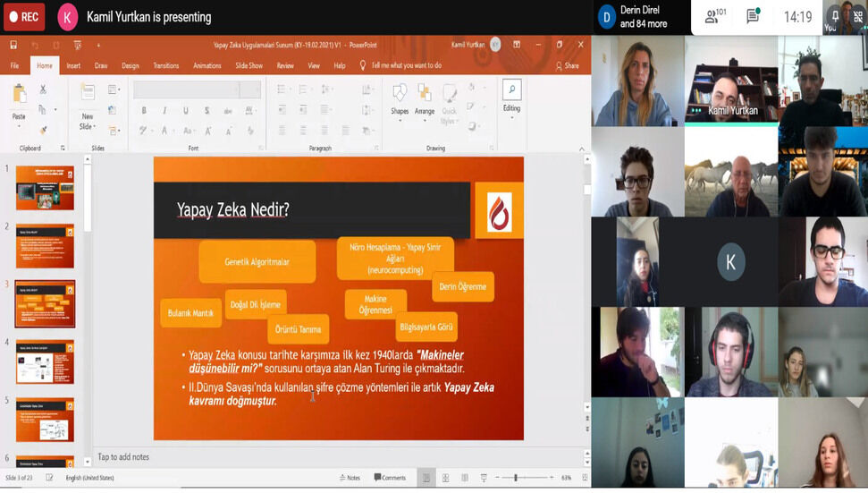
Task: Open the Slide Show ribbon tab
Action: 249,65
